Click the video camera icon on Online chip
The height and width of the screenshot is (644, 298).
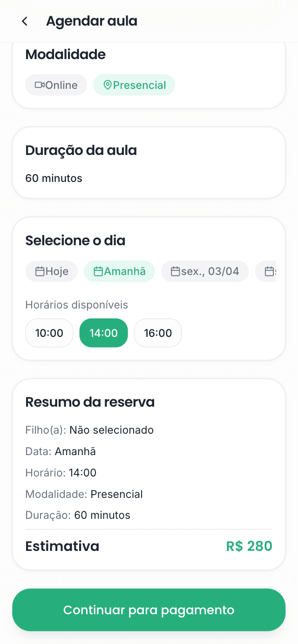tap(40, 85)
